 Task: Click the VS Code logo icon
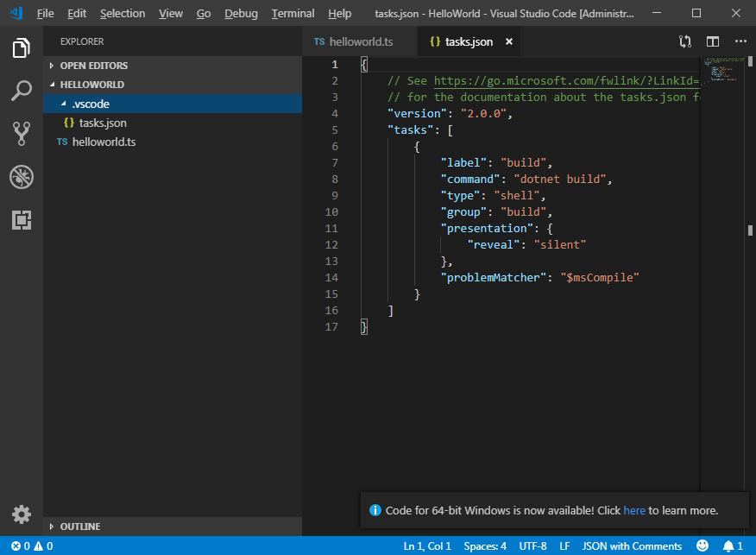(x=16, y=13)
